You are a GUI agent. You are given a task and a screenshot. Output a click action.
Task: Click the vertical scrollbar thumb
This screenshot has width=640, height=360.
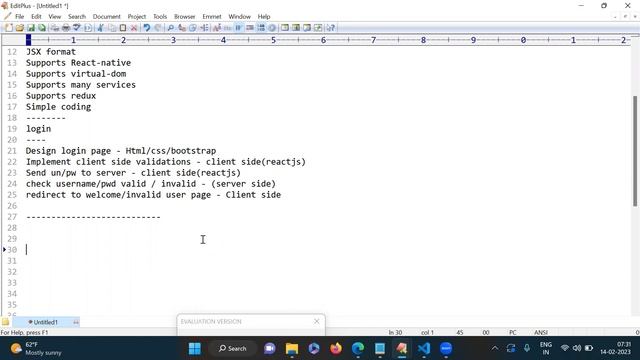pos(635,151)
